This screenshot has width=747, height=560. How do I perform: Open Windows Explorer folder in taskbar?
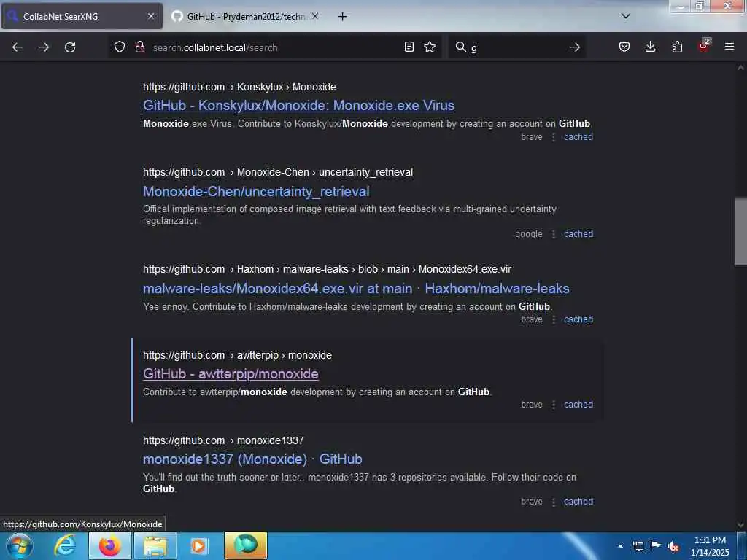(x=155, y=545)
